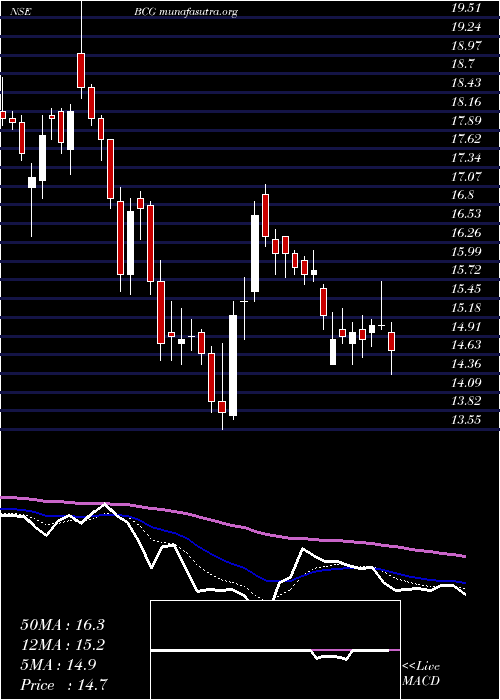Click the 14.09 price axis label
This screenshot has height=700, width=500.
point(467,382)
